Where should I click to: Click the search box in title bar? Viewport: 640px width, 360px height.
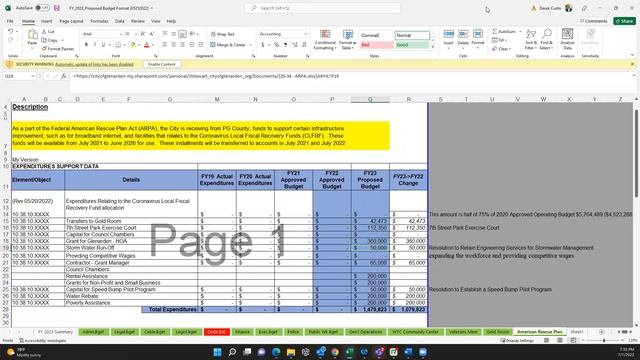coord(323,8)
